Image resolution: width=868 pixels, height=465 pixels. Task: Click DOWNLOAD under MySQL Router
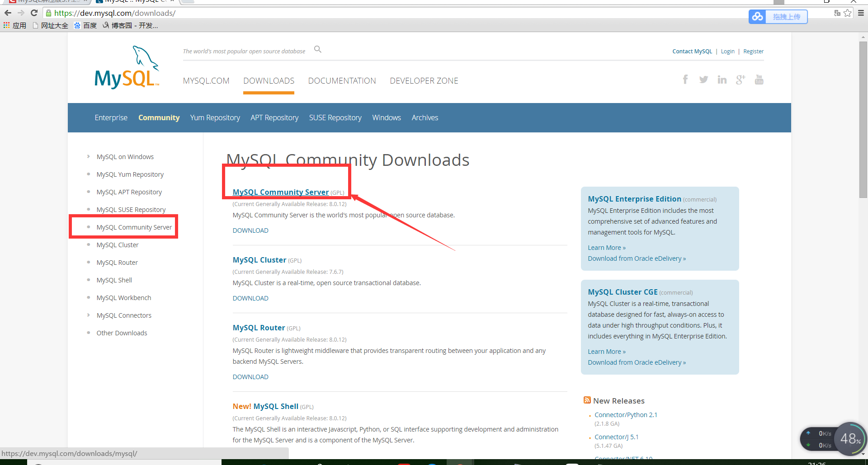click(x=250, y=377)
